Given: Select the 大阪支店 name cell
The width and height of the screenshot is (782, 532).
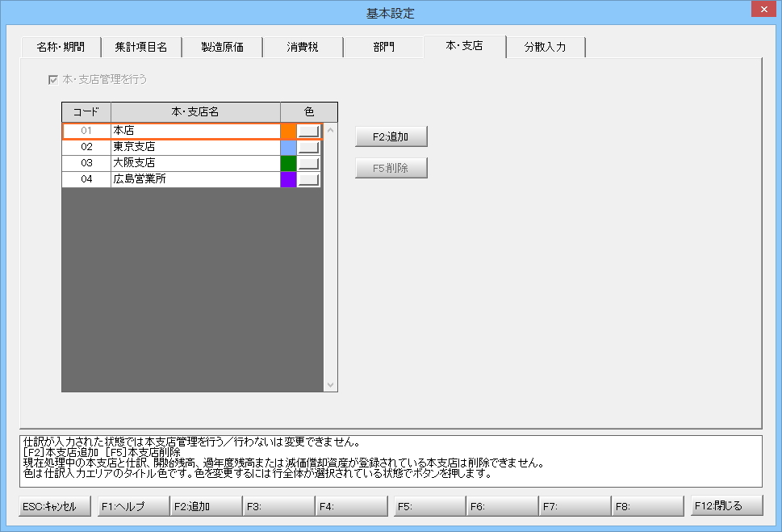Looking at the screenshot, I should (x=195, y=163).
